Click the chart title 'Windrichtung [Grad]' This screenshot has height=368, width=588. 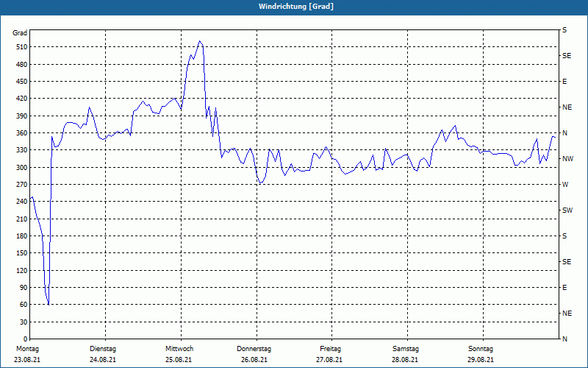pyautogui.click(x=296, y=7)
